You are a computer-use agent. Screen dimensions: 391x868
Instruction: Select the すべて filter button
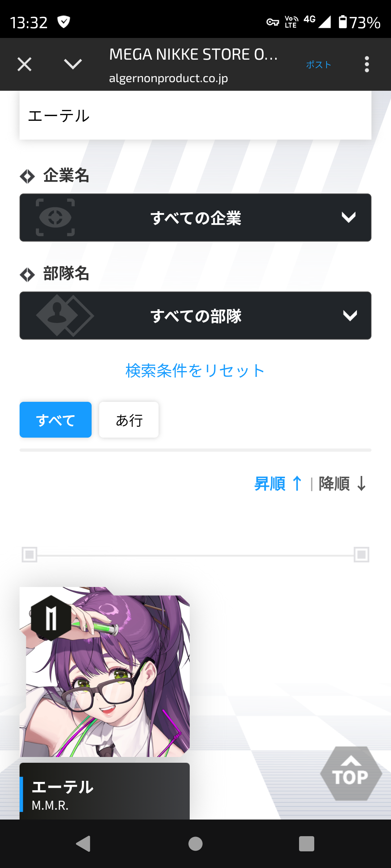[x=55, y=420]
